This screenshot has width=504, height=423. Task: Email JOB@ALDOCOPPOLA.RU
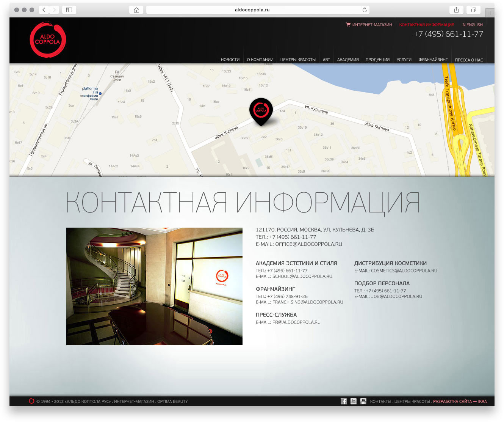pyautogui.click(x=396, y=297)
